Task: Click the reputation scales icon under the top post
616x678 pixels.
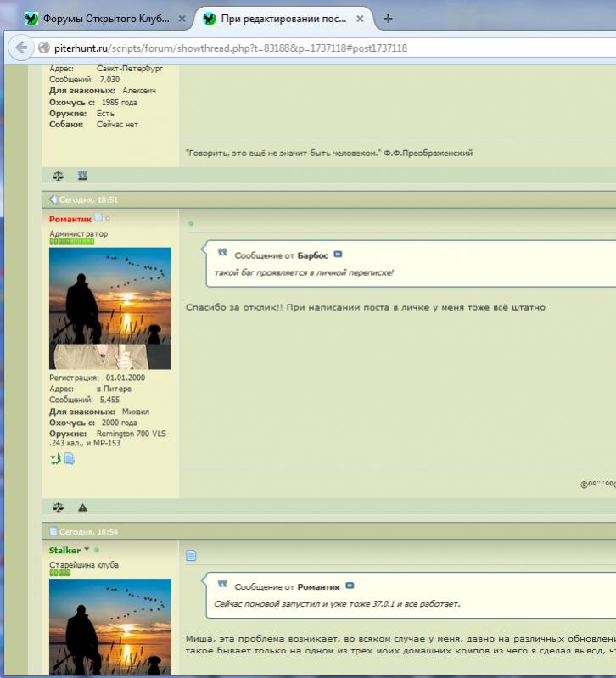Action: [x=58, y=176]
